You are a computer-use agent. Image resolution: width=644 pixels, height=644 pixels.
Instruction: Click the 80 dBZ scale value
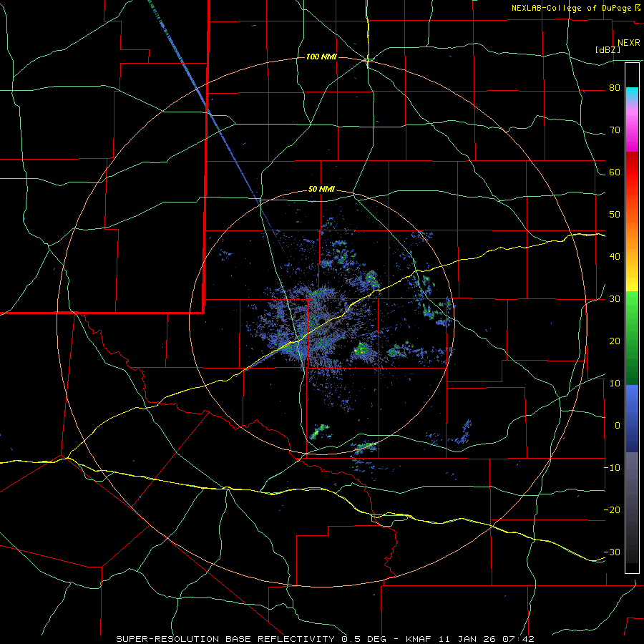coord(615,88)
